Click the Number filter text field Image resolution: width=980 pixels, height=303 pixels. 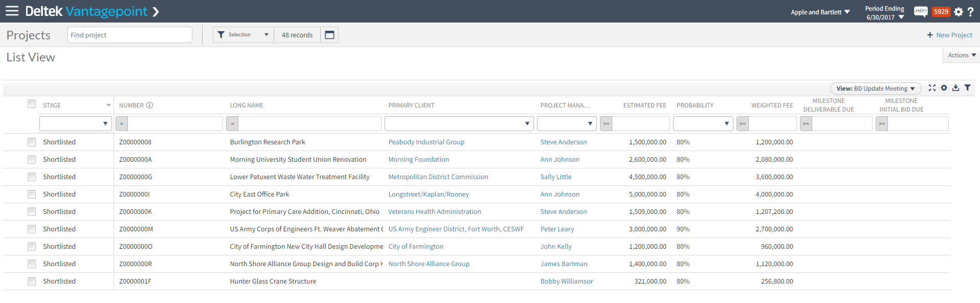(x=175, y=123)
